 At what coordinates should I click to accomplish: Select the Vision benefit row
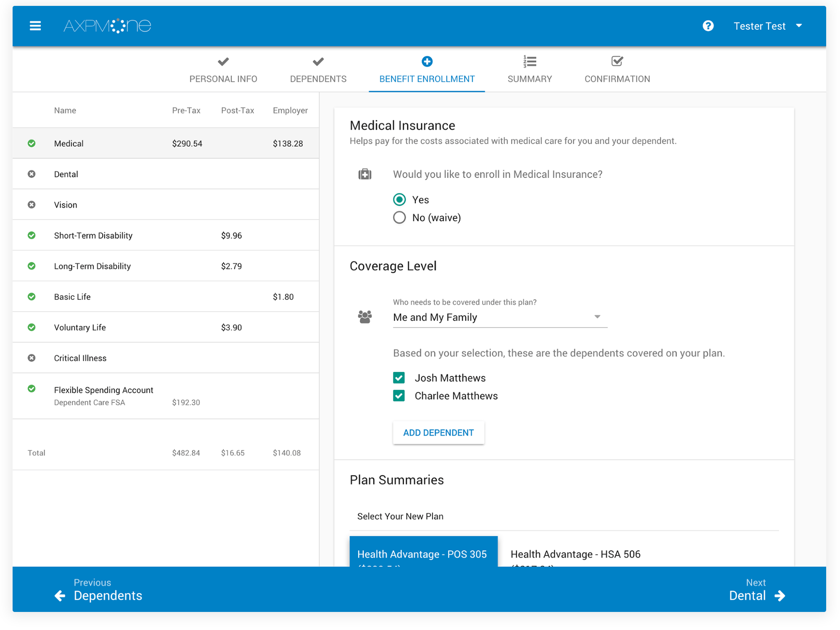click(x=166, y=205)
